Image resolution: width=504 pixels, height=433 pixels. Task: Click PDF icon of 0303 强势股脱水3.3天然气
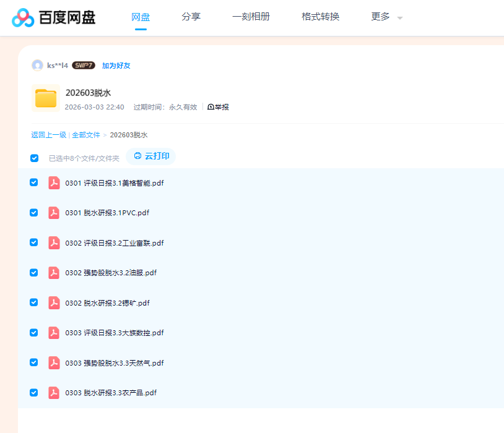click(54, 363)
